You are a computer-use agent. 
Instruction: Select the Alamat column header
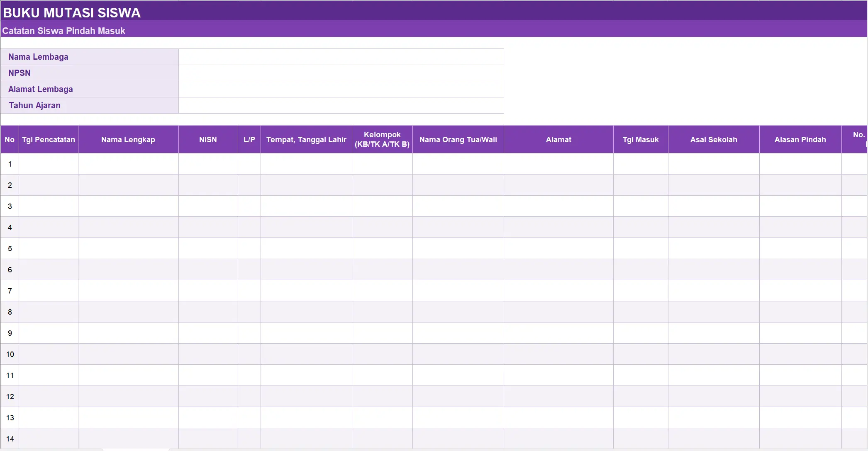(558, 140)
